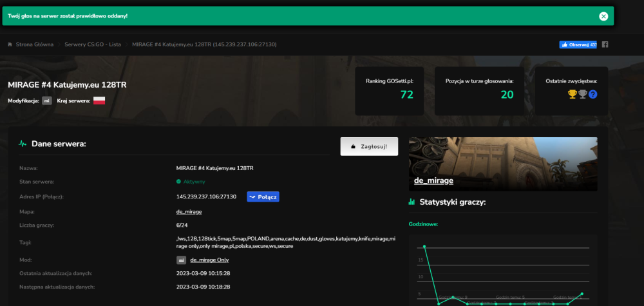Click the MIRAGE #4 Katujemy.eu 128TR heading
644x306 pixels.
coord(67,85)
